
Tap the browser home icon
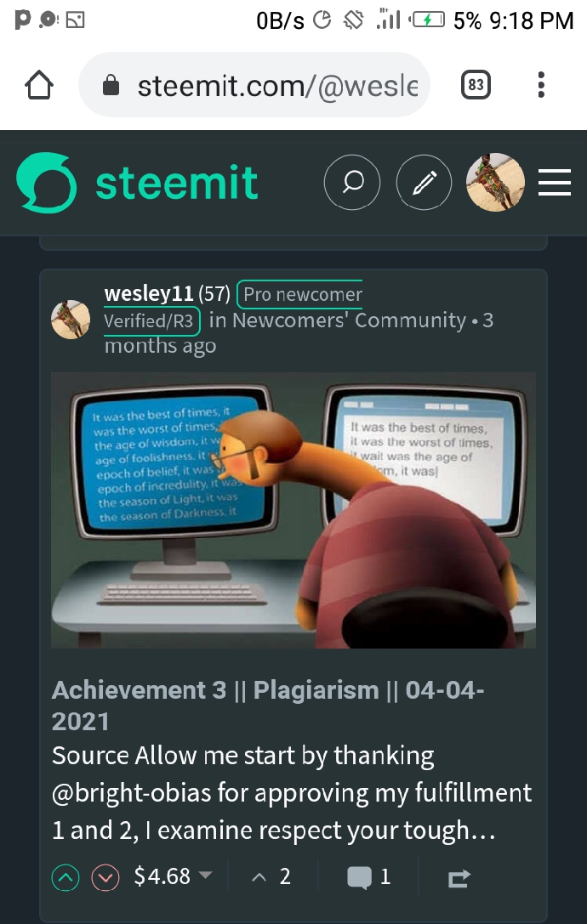click(39, 86)
